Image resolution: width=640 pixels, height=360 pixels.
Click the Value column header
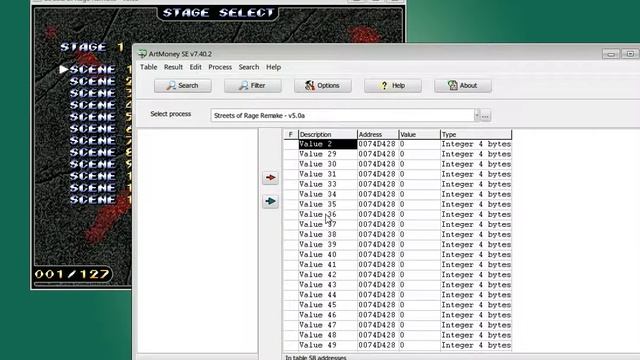pos(420,134)
